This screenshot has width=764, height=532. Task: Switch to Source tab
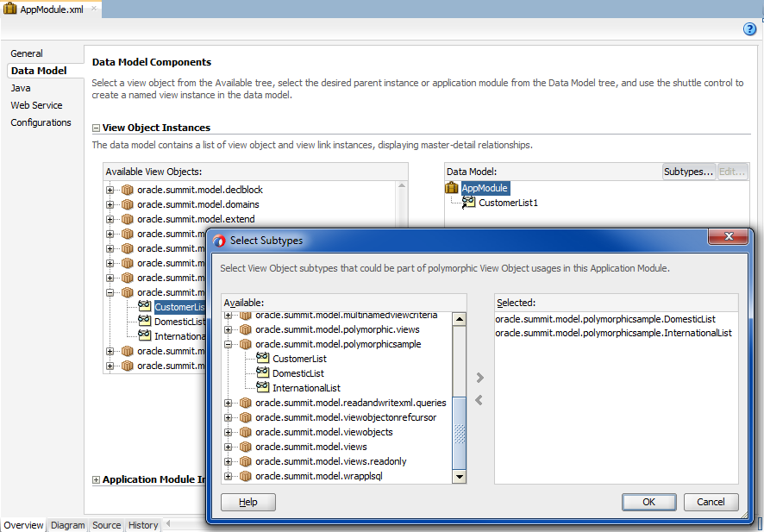click(x=107, y=525)
